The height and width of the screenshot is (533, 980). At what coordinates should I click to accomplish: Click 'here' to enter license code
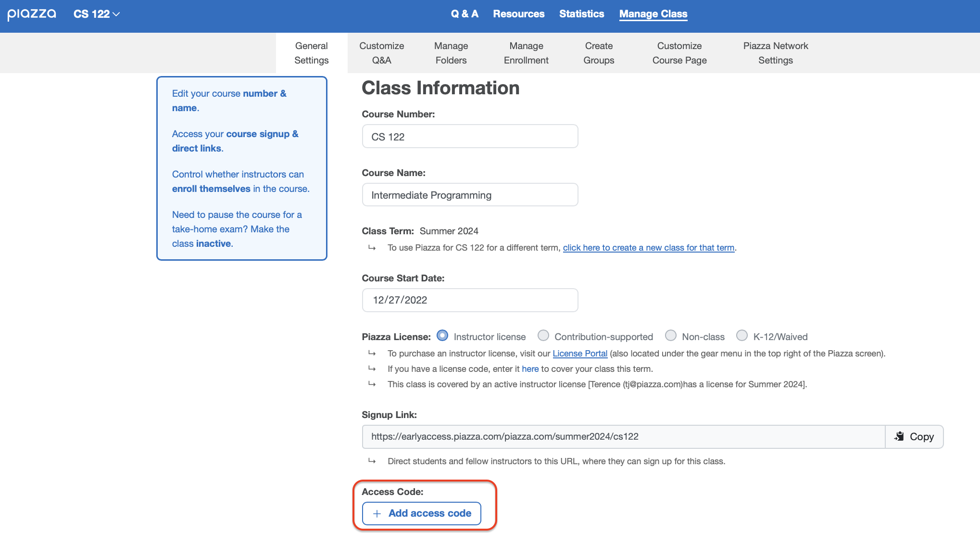point(530,369)
